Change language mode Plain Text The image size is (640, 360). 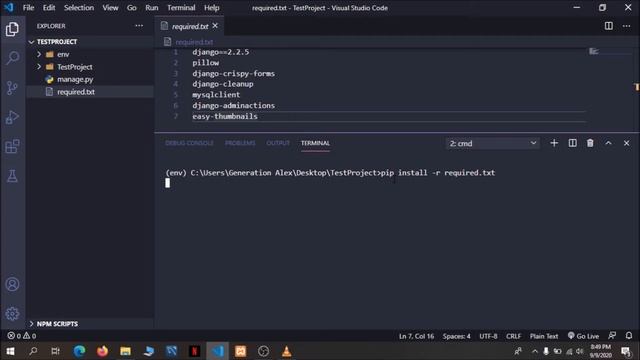(544, 336)
